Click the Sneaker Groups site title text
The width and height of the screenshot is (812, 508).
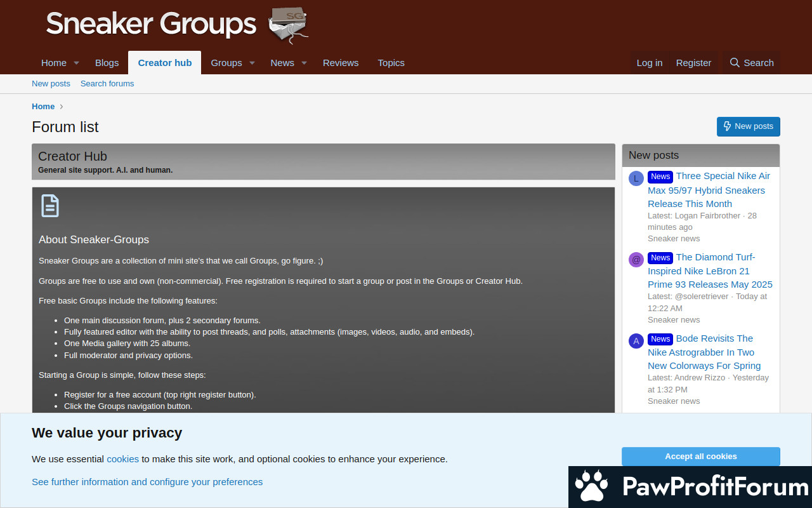click(151, 23)
